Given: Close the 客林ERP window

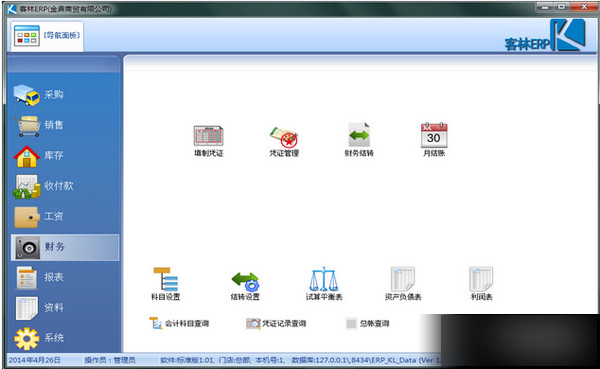Looking at the screenshot, I should [x=584, y=7].
